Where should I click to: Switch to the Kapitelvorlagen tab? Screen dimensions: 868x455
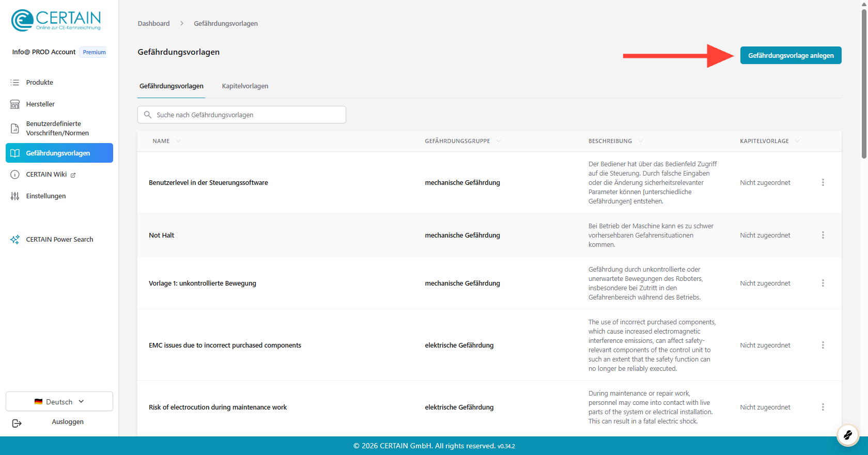(x=245, y=86)
